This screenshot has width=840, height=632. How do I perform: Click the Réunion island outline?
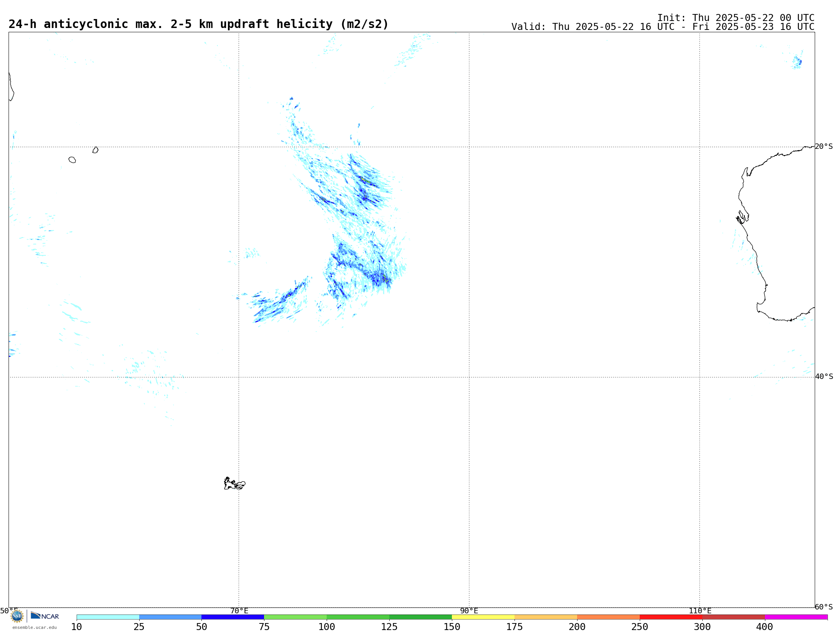pos(72,160)
